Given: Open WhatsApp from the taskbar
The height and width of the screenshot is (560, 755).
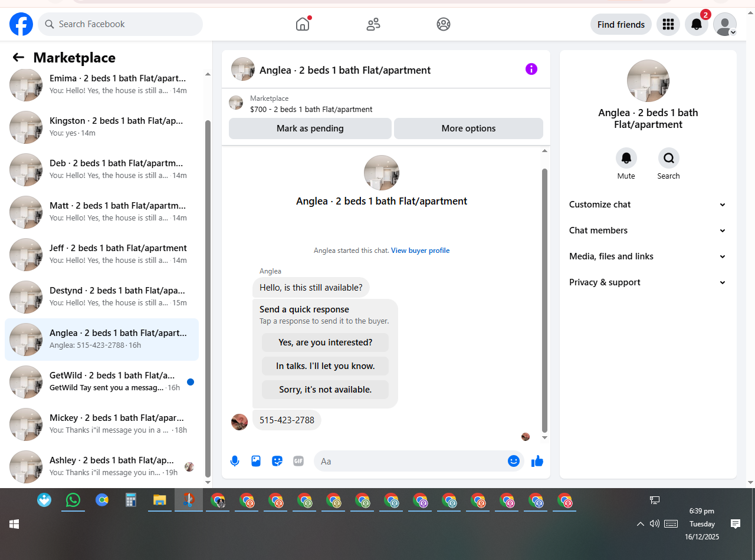Looking at the screenshot, I should pyautogui.click(x=73, y=500).
